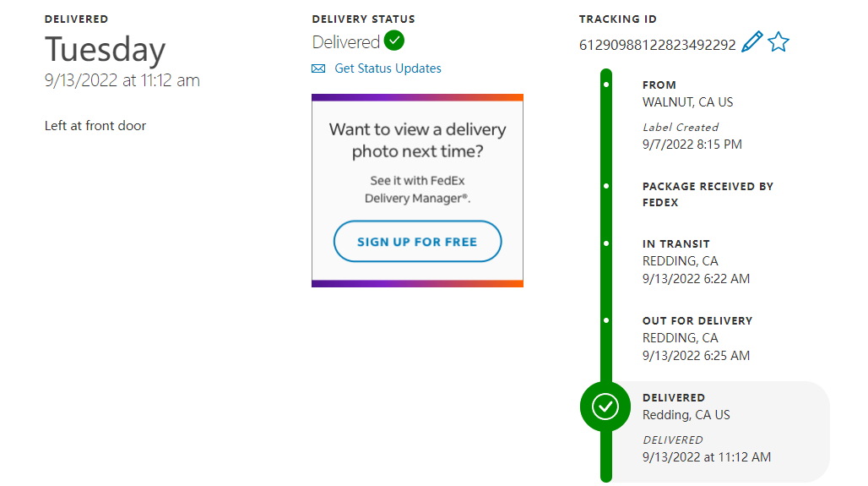Open the Get Status Updates link
Image resolution: width=868 pixels, height=486 pixels.
(388, 68)
